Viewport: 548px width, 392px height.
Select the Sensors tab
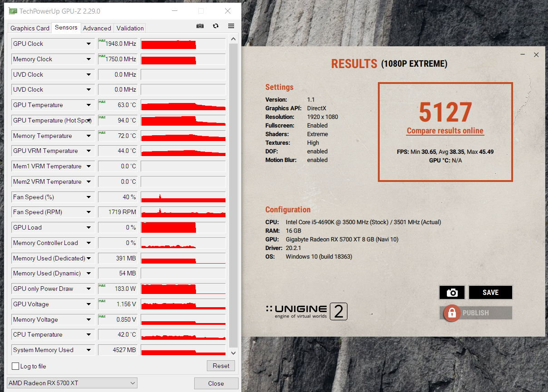(66, 27)
